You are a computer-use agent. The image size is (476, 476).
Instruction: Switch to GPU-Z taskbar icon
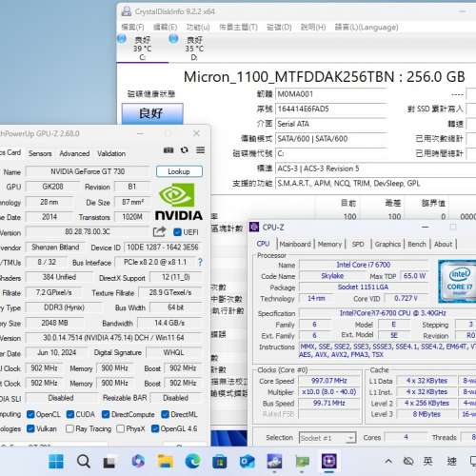(302, 462)
